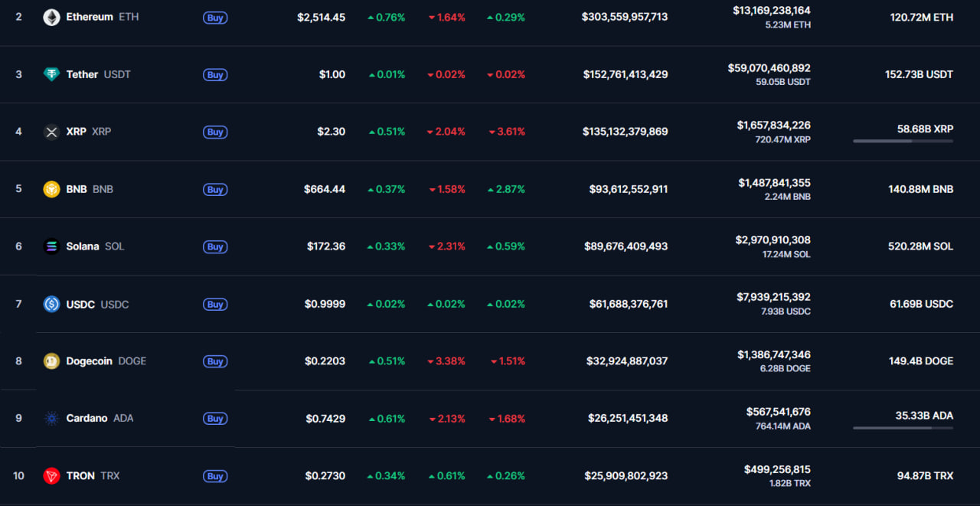Open the Tether USDT name link
The width and height of the screenshot is (980, 506).
(x=98, y=74)
